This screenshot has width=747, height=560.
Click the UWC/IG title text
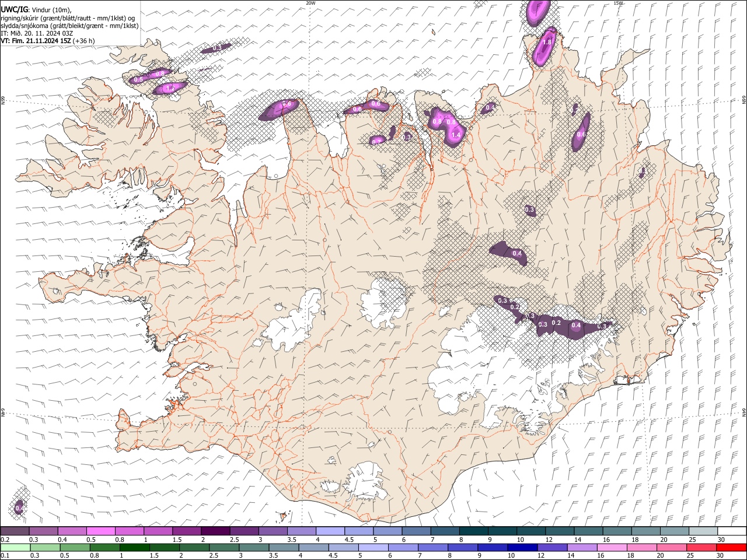coord(14,9)
